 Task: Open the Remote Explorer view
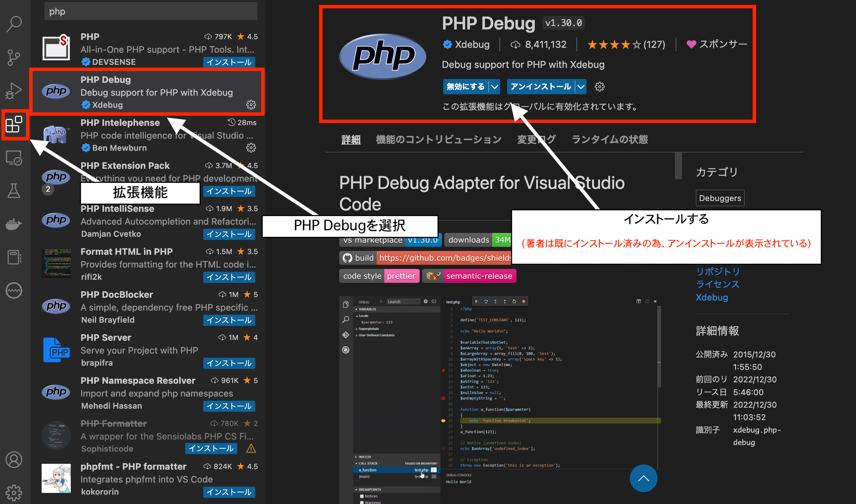coord(14,158)
